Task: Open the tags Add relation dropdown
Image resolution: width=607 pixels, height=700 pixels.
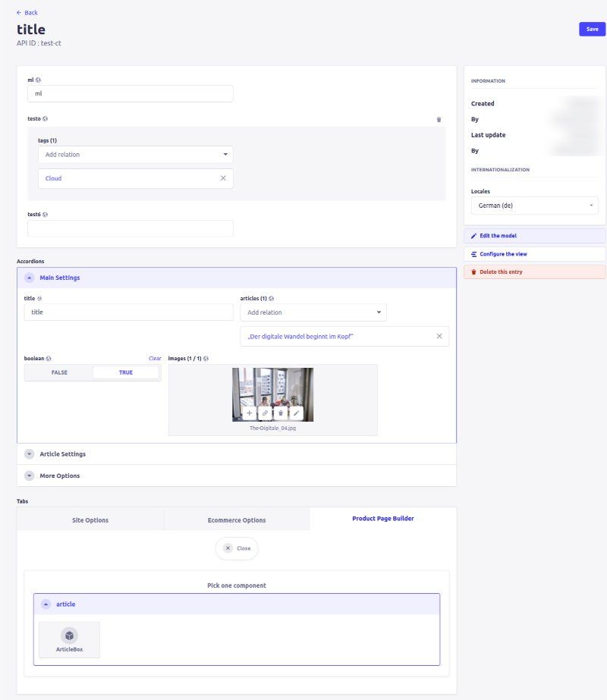Action: pyautogui.click(x=135, y=155)
